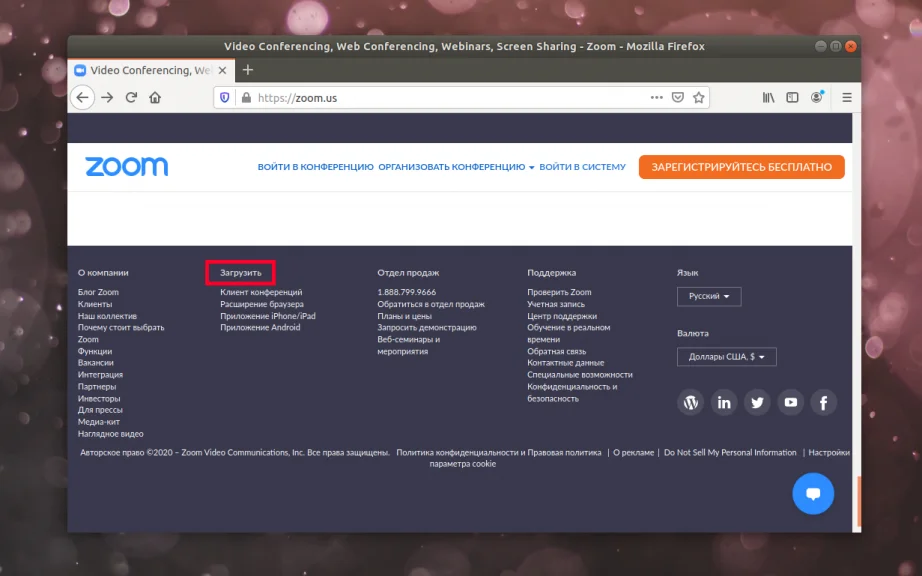The width and height of the screenshot is (922, 576).
Task: Open the YouTube channel icon
Action: pyautogui.click(x=791, y=403)
